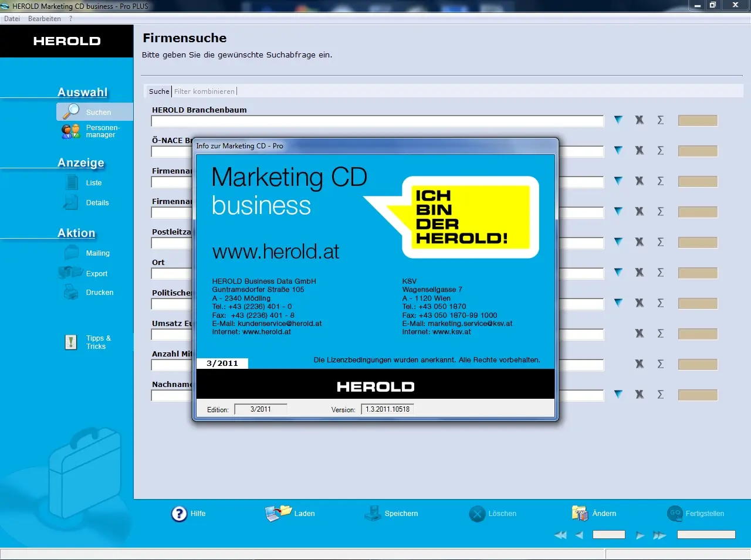The image size is (751, 560).
Task: Click the Laden folder icon
Action: tap(278, 514)
